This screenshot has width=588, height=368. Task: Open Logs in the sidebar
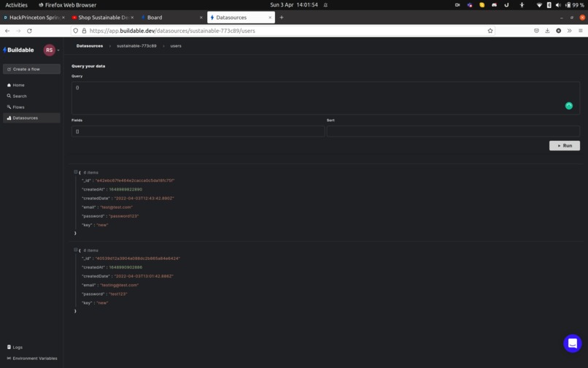click(x=31, y=348)
